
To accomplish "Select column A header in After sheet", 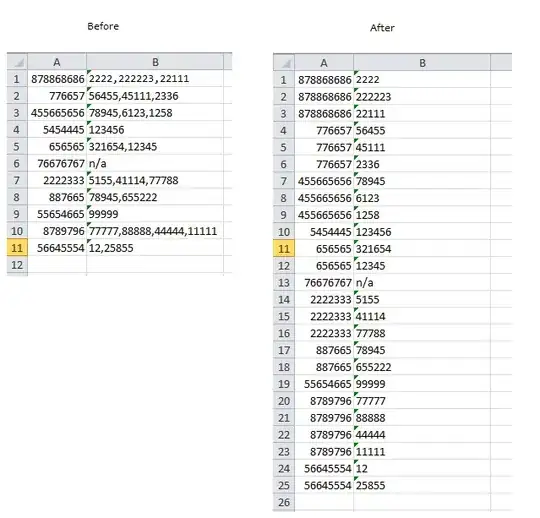I will click(x=324, y=63).
